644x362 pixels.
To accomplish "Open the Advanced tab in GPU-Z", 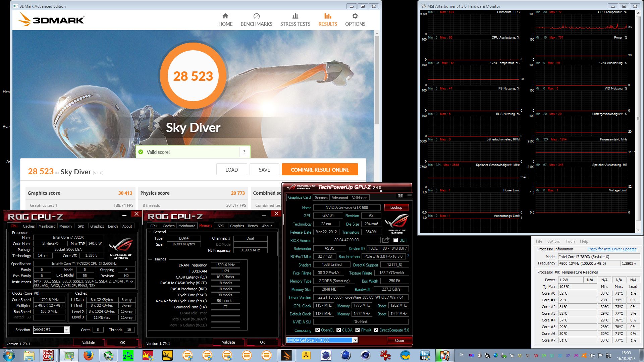I will click(x=340, y=198).
